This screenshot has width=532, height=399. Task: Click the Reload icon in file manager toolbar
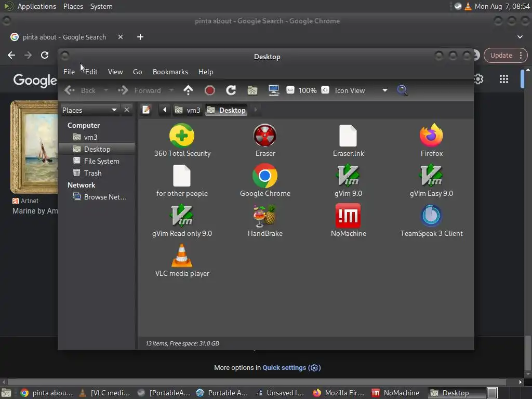point(231,90)
